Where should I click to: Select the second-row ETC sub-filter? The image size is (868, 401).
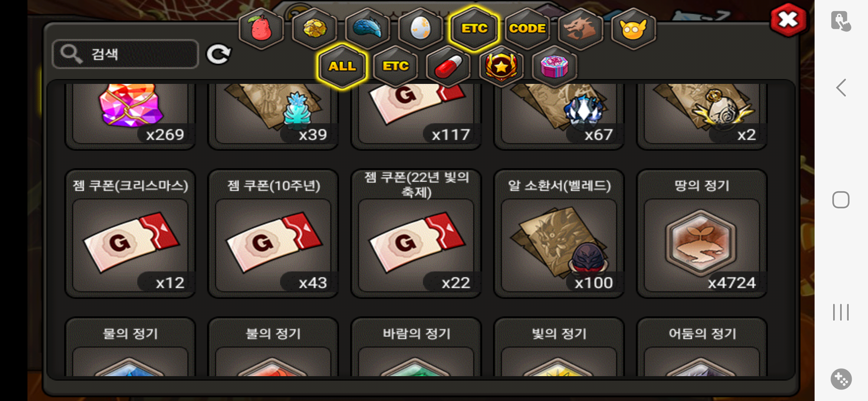click(395, 66)
